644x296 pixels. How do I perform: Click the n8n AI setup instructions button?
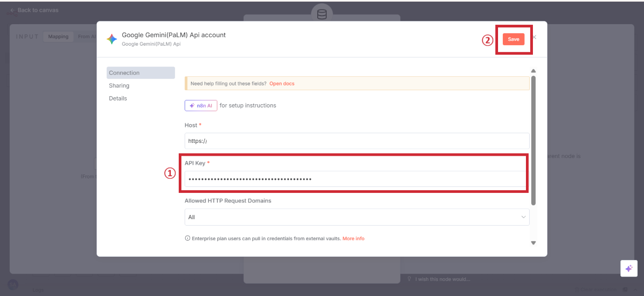[201, 105]
